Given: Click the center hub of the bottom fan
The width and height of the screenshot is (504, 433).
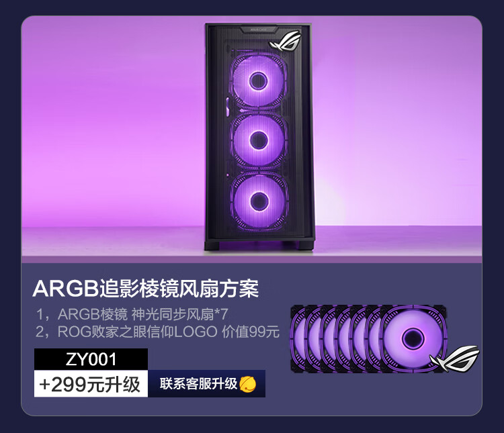Looking at the screenshot, I should pos(259,201).
